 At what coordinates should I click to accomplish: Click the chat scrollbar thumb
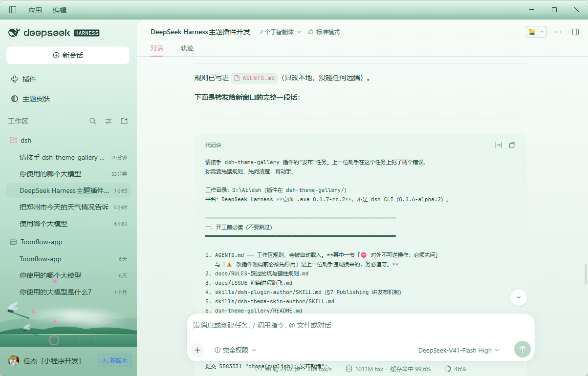coord(586,274)
